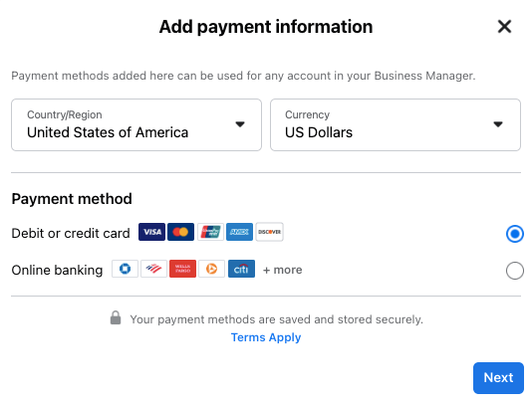Click the UnionPay card icon
Viewport: 532px width, 407px height.
[210, 232]
